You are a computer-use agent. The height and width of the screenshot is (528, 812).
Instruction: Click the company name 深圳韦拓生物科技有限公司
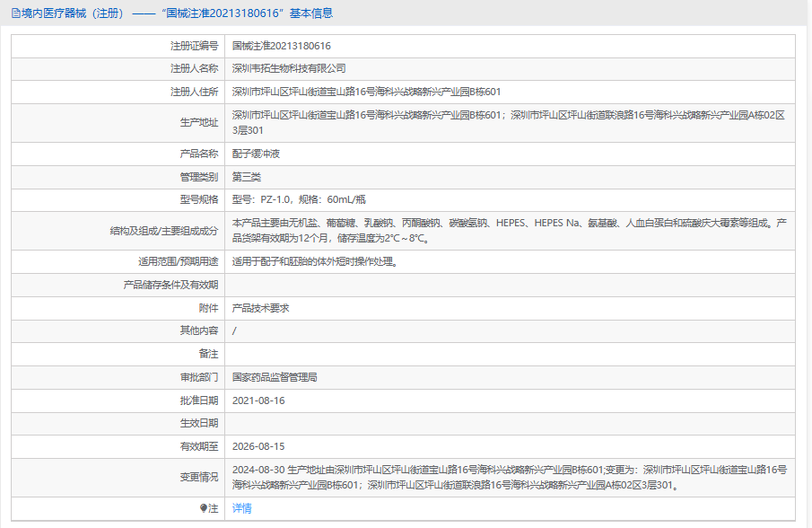pyautogui.click(x=289, y=68)
